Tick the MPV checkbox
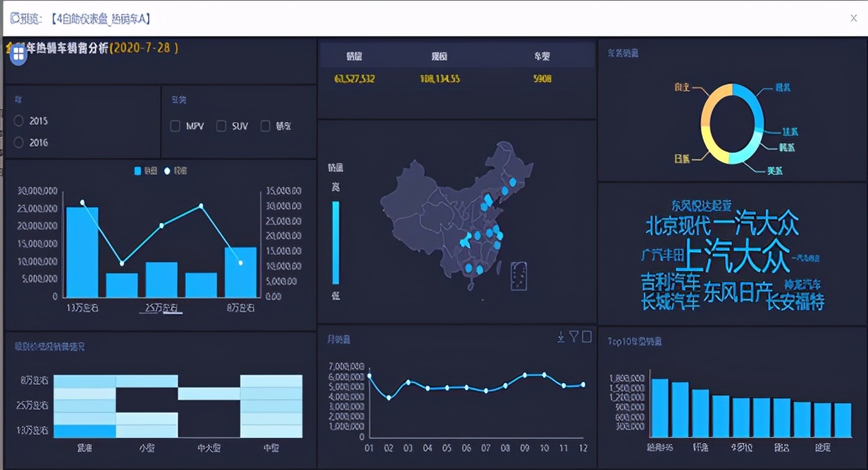The image size is (868, 470). point(175,126)
